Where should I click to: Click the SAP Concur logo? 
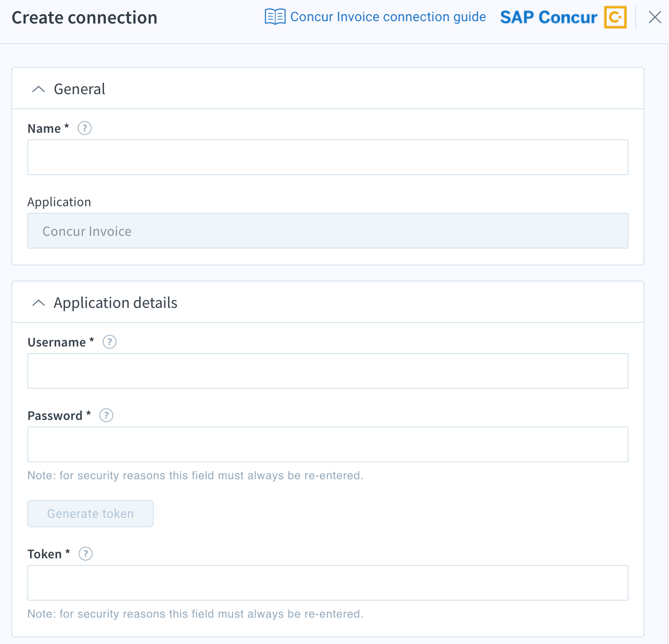pyautogui.click(x=549, y=17)
